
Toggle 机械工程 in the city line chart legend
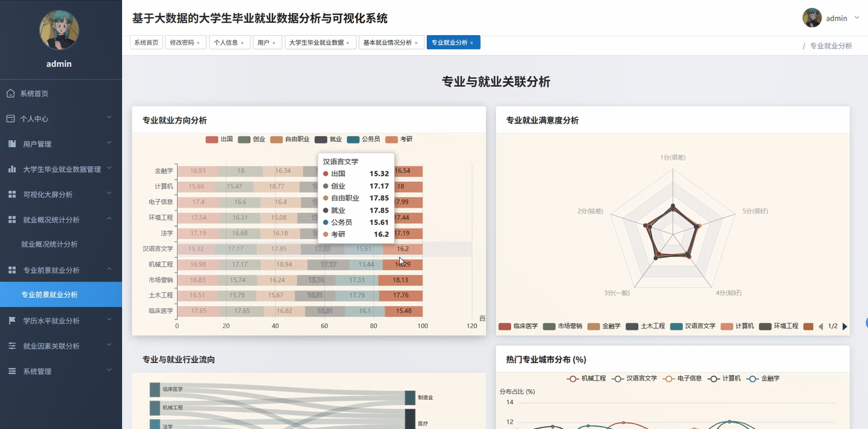tap(586, 378)
